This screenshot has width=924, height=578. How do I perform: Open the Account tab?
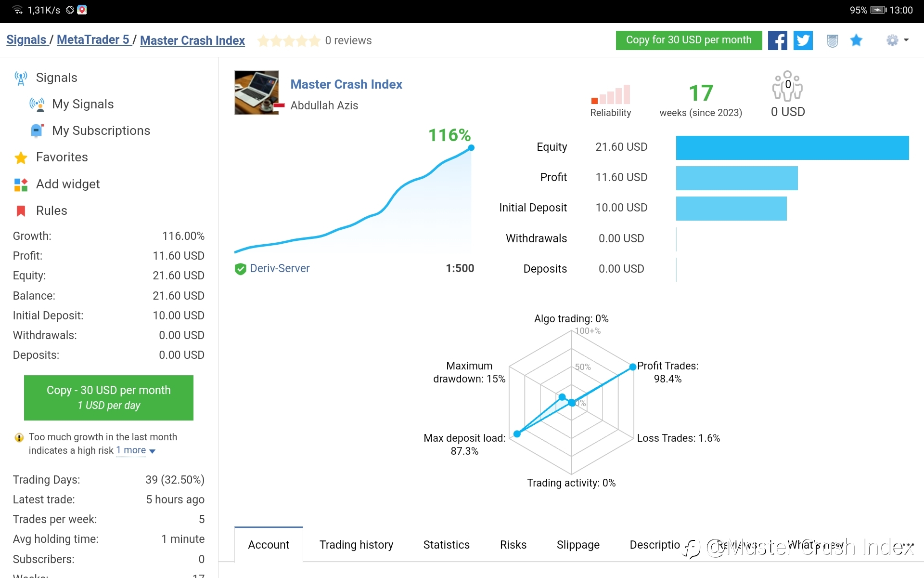tap(269, 545)
